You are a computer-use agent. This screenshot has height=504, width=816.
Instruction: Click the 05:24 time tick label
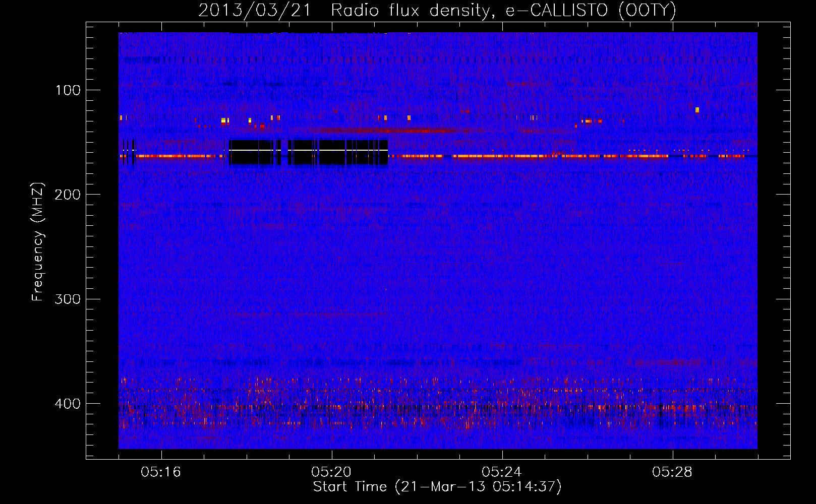coord(502,472)
